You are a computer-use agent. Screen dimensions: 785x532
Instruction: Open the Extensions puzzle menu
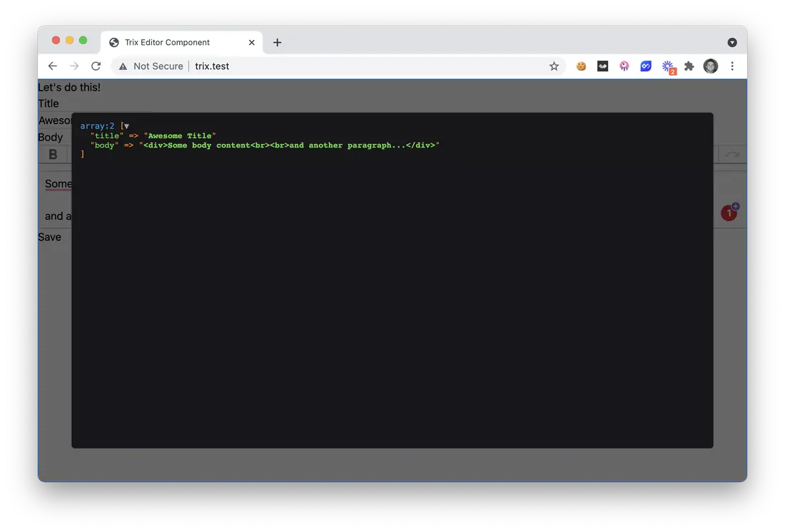tap(689, 66)
